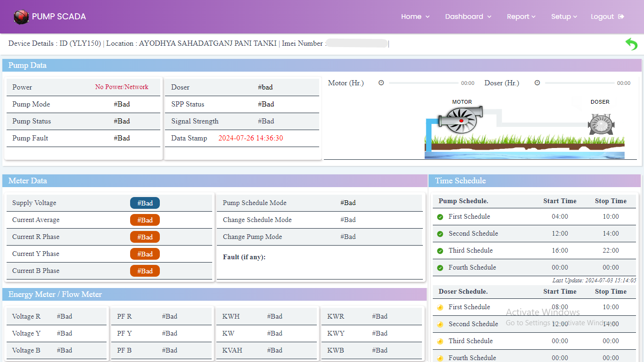Click the Motor pump image
This screenshot has width=644, height=362.
point(460,119)
